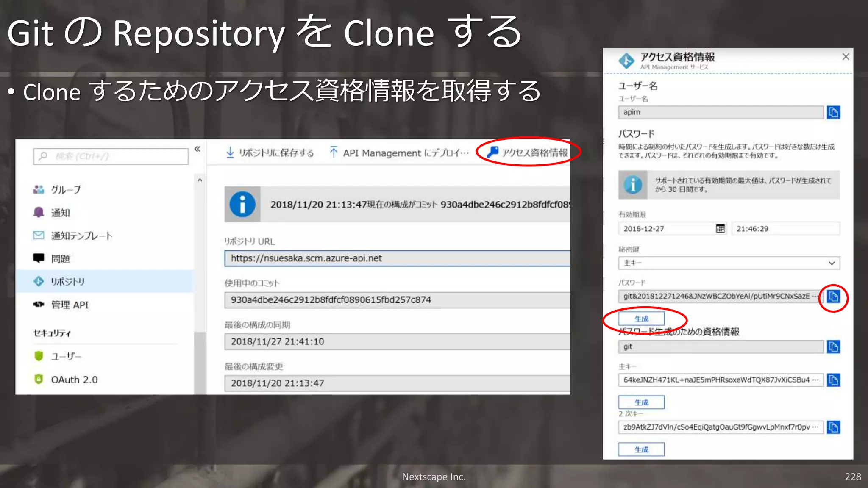The image size is (868, 488).
Task: Collapse the sidebar with double chevron
Action: 197,149
